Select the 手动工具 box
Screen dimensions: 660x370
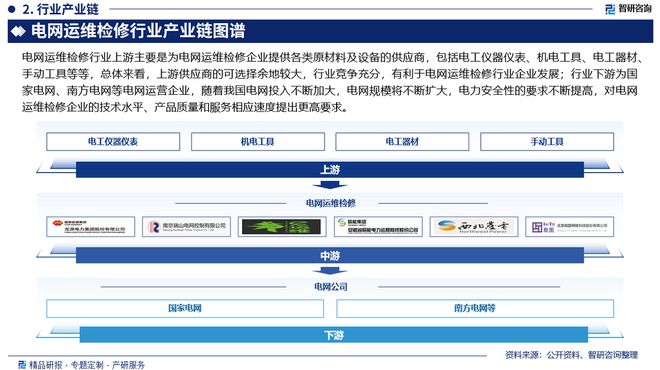pos(547,142)
